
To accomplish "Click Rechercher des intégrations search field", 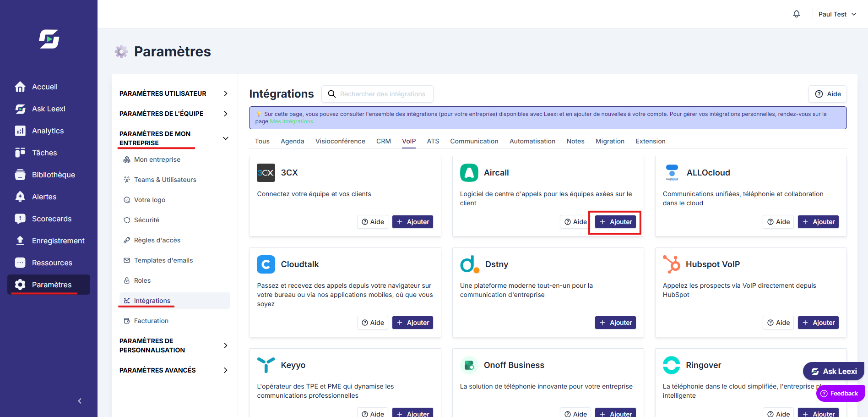I will point(377,94).
